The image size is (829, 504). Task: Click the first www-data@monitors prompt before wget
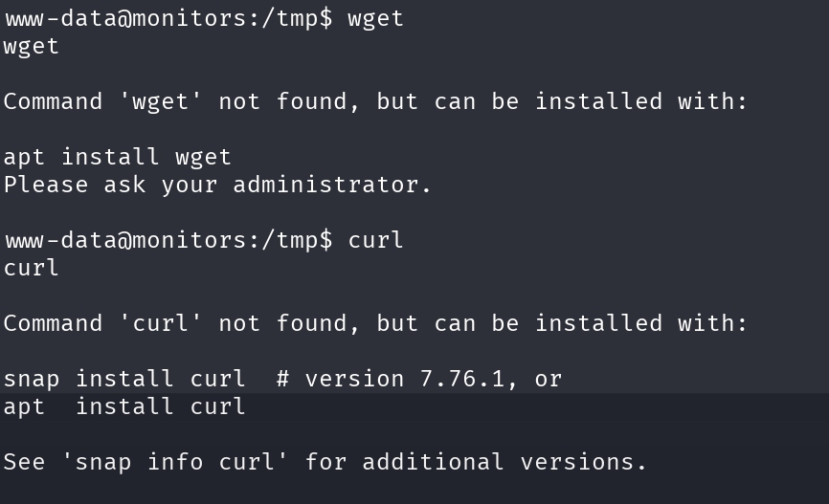tap(168, 18)
